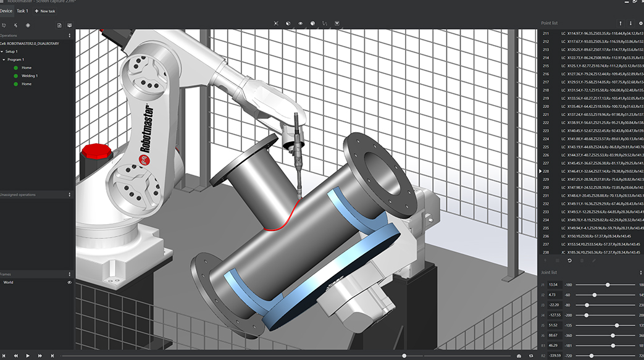
Task: Click the J3 value field -22.20
Action: (x=554, y=305)
